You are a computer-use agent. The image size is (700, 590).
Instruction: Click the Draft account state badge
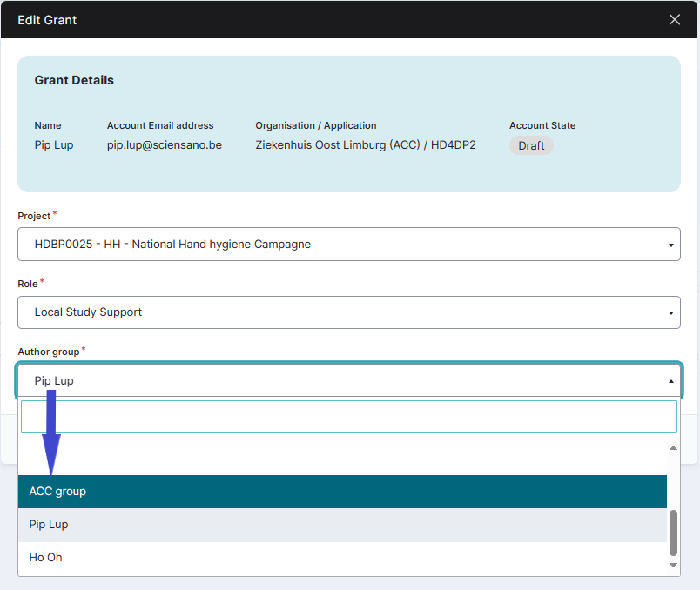[531, 145]
